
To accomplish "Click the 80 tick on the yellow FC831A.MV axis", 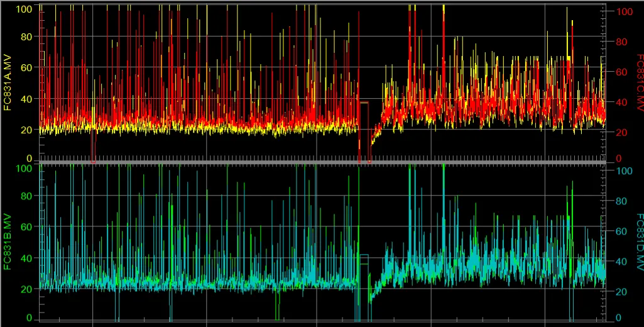I will point(26,36).
